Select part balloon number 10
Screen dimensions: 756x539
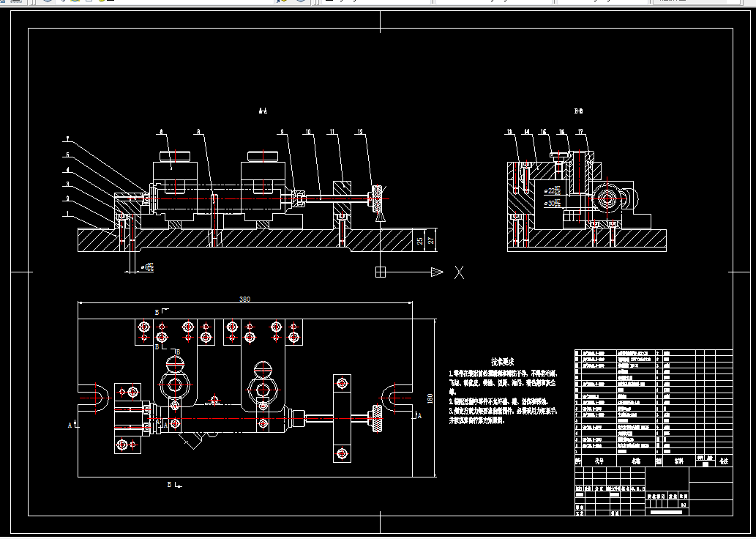(308, 131)
